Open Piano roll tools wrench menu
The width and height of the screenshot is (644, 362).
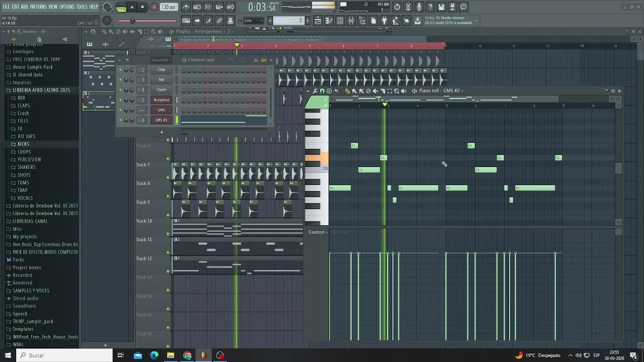click(315, 91)
